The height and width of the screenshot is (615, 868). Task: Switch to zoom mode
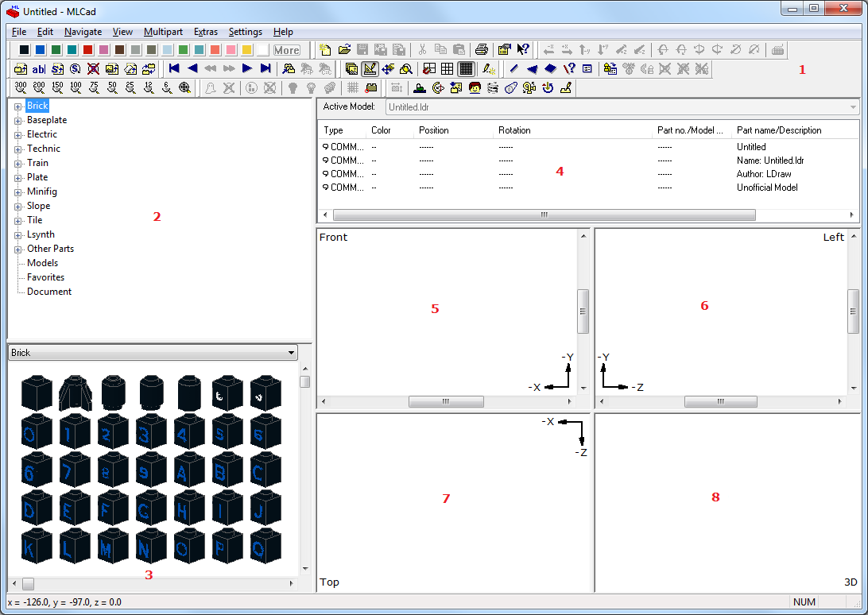406,68
